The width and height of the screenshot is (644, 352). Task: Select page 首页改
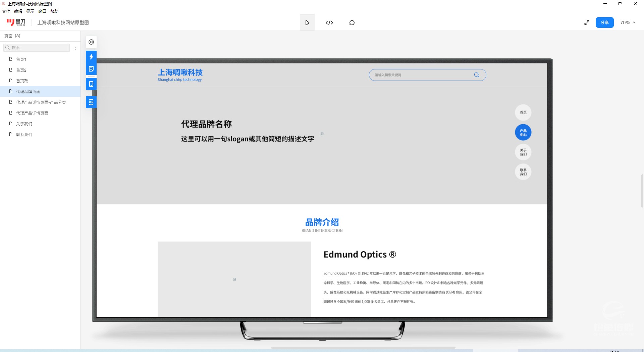coord(40,81)
